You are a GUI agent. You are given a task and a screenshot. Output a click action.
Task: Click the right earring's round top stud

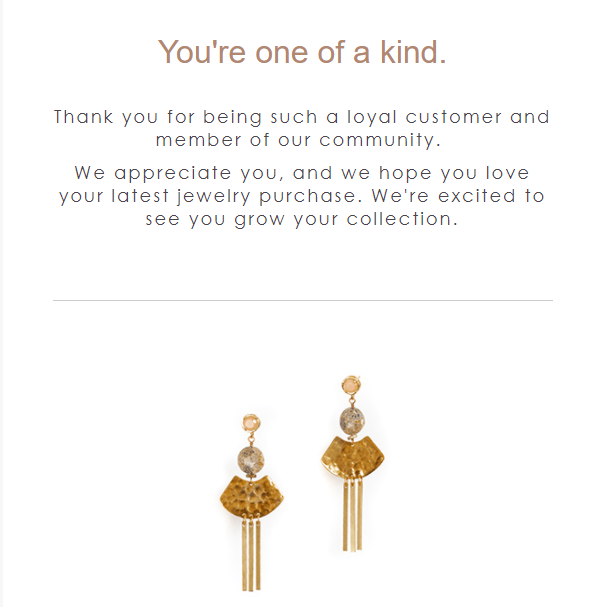point(352,385)
